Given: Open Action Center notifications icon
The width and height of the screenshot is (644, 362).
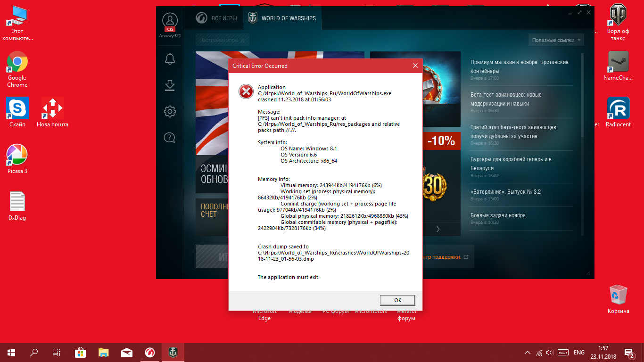Looking at the screenshot, I should [x=630, y=352].
